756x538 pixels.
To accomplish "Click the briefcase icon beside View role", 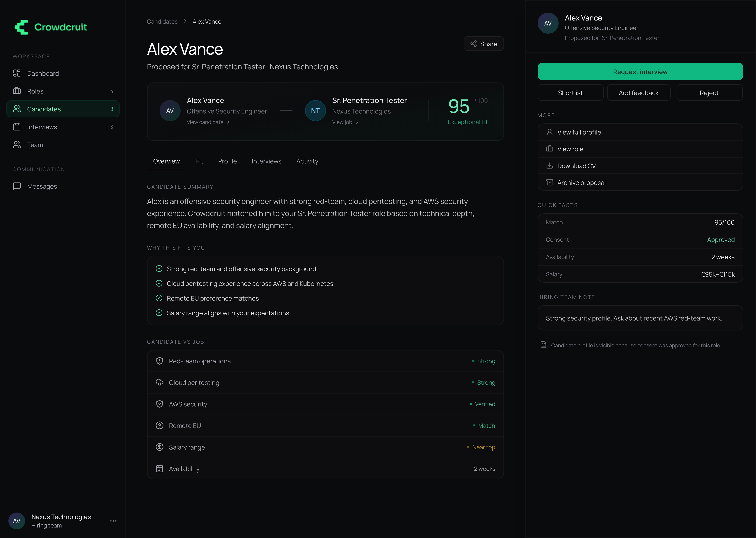I will (x=549, y=149).
